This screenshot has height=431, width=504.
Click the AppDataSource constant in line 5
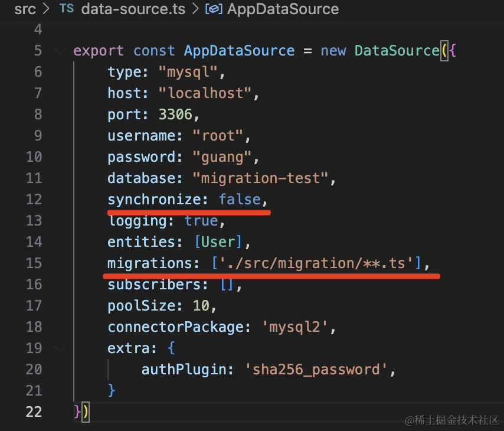click(x=239, y=51)
